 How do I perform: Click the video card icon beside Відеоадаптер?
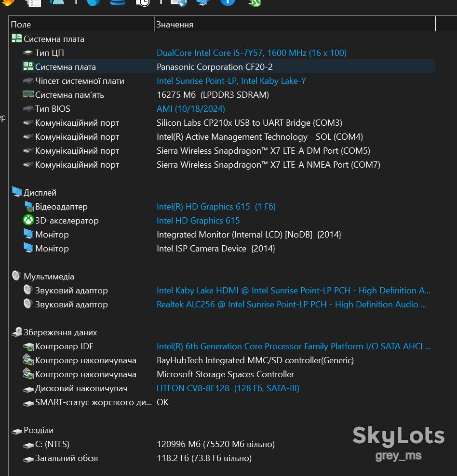[x=29, y=206]
